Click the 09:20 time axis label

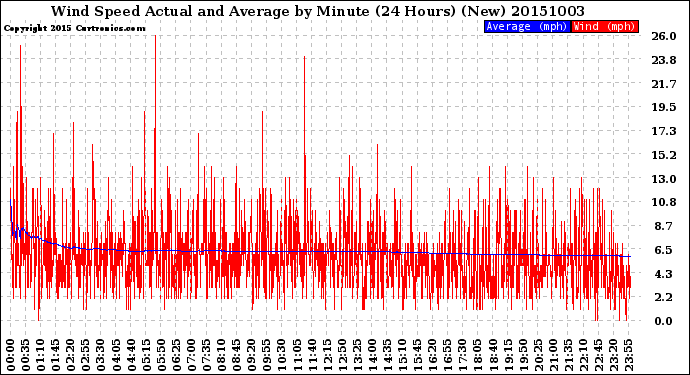[x=252, y=355]
